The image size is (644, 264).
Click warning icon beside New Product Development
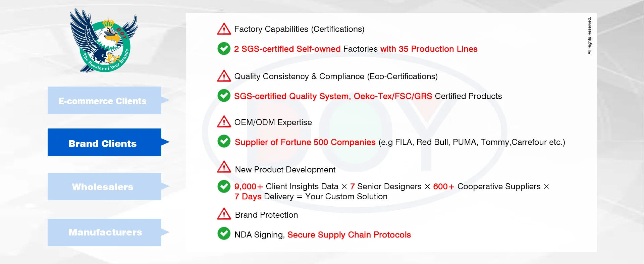224,167
